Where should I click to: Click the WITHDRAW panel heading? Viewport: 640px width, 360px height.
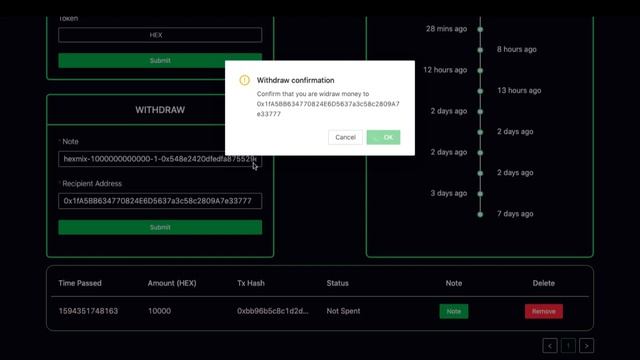tap(160, 110)
